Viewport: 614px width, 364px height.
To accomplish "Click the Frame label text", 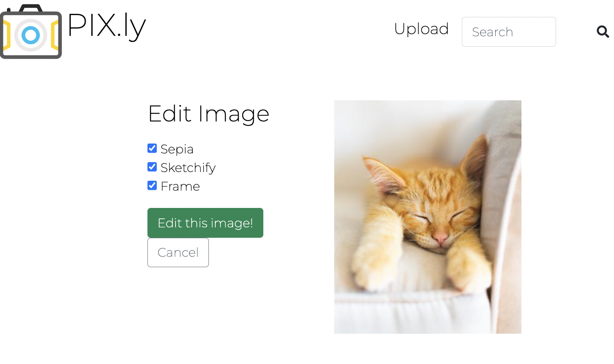I will (x=180, y=186).
